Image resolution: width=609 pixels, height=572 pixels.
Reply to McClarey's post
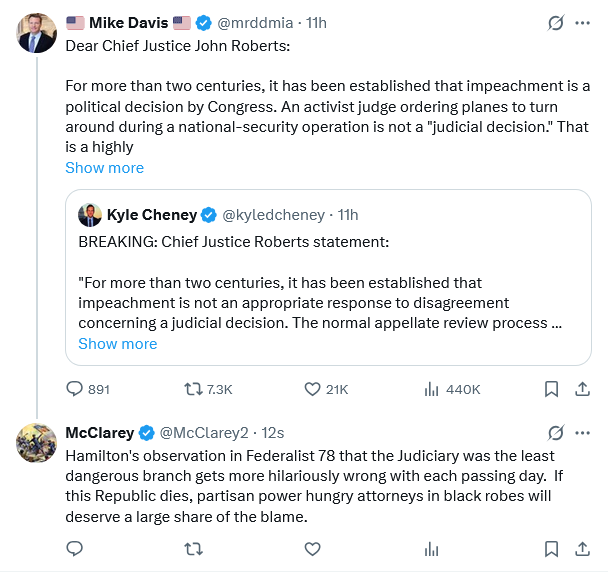[x=74, y=548]
